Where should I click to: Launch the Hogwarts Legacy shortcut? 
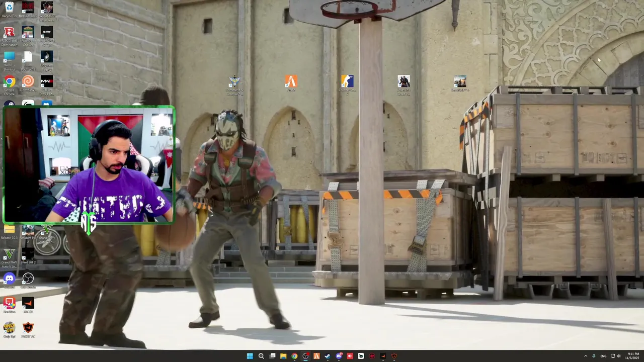tap(46, 61)
